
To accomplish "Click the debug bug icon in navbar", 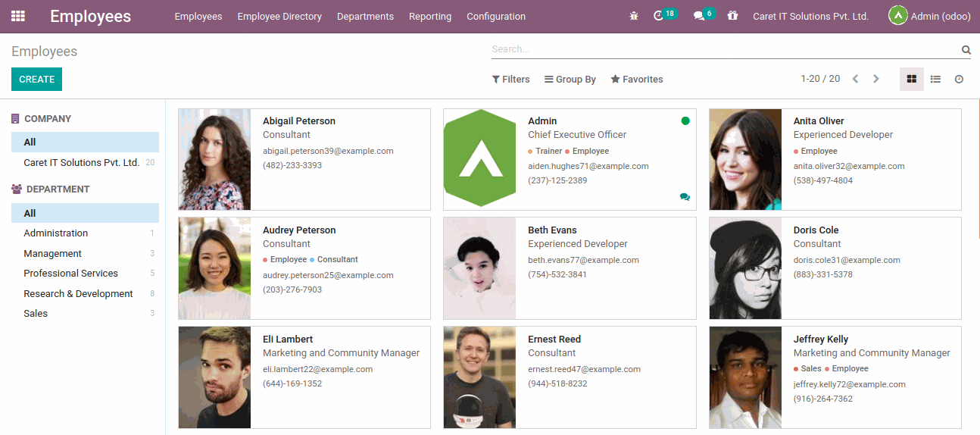I will coord(634,16).
